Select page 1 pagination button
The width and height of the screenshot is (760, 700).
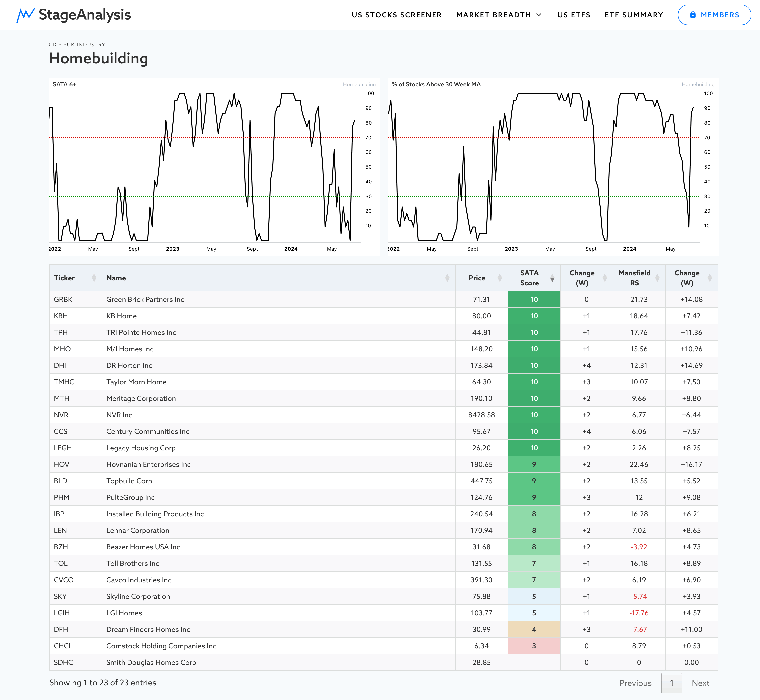(x=672, y=683)
